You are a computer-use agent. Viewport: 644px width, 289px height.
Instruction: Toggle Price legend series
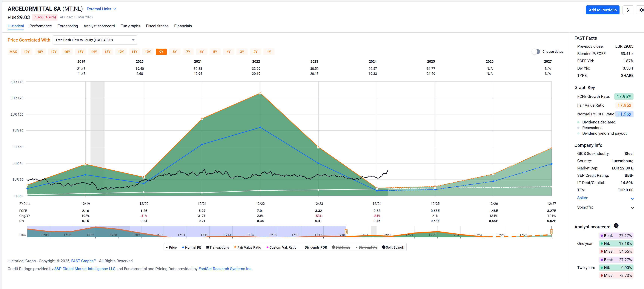(x=171, y=247)
